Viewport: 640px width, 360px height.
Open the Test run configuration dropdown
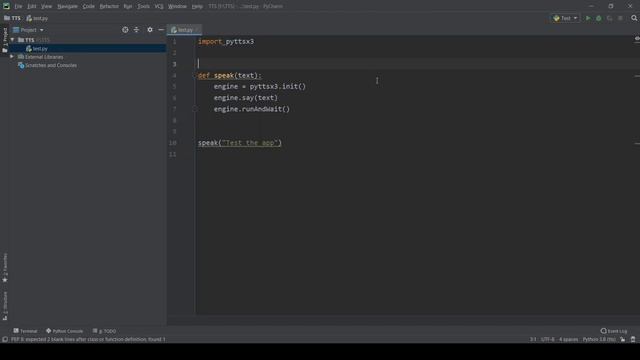click(565, 18)
